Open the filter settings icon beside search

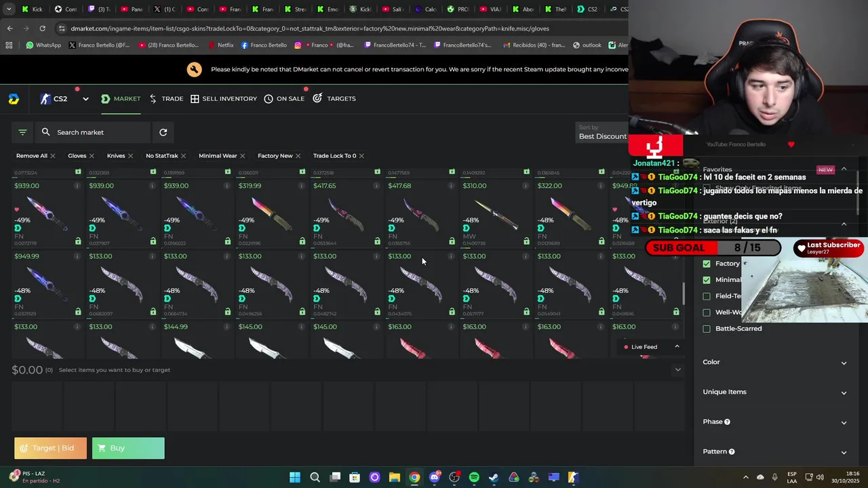(22, 132)
